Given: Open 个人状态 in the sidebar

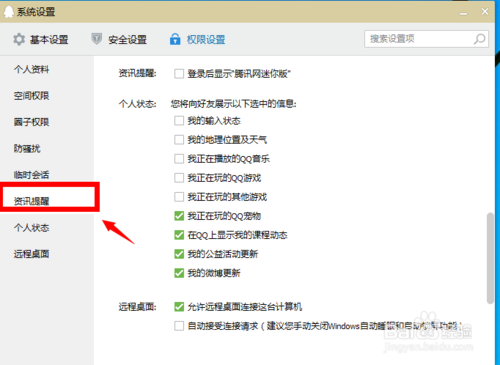Looking at the screenshot, I should (x=31, y=228).
